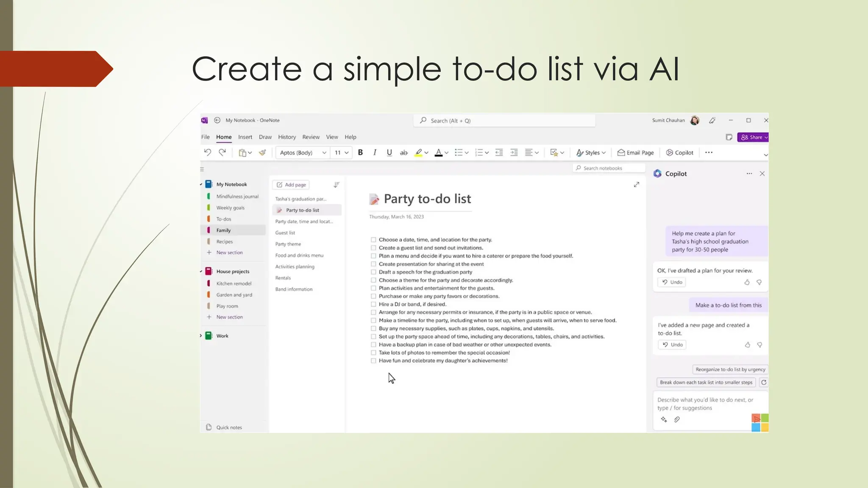
Task: Check 'Create a guest list' task
Action: click(373, 248)
